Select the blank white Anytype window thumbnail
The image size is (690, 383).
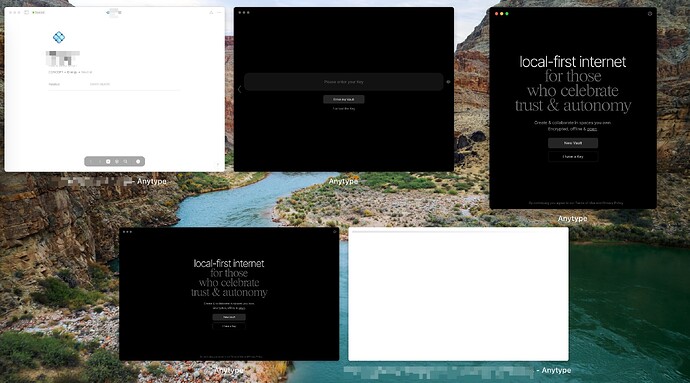458,294
